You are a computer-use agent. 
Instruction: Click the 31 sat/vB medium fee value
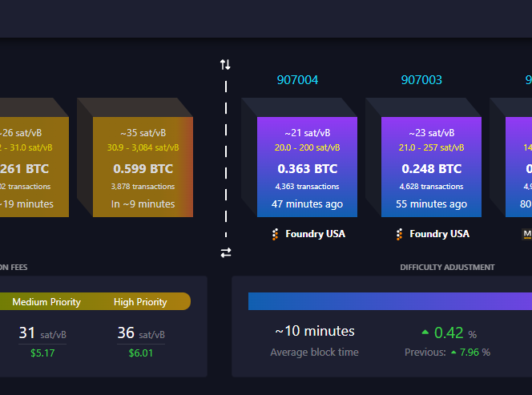(x=42, y=333)
